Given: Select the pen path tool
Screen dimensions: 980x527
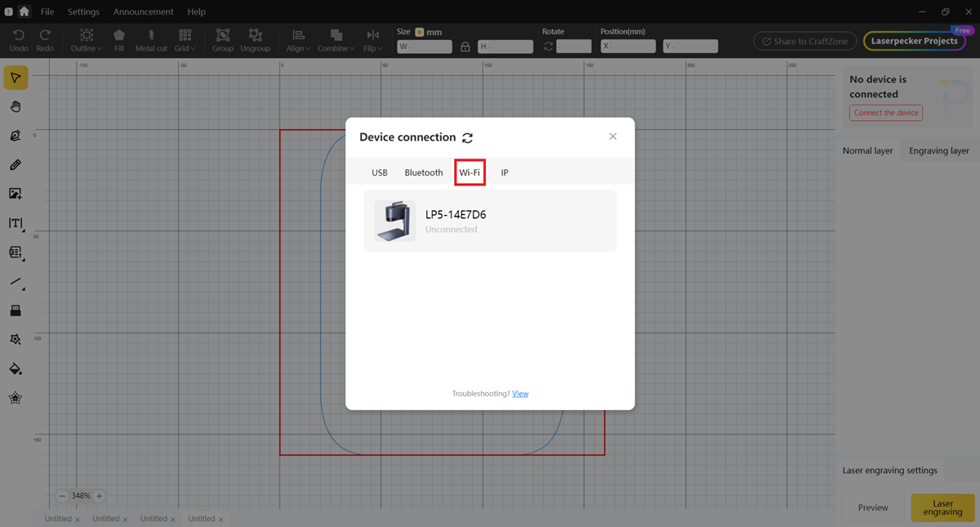Looking at the screenshot, I should (x=16, y=136).
